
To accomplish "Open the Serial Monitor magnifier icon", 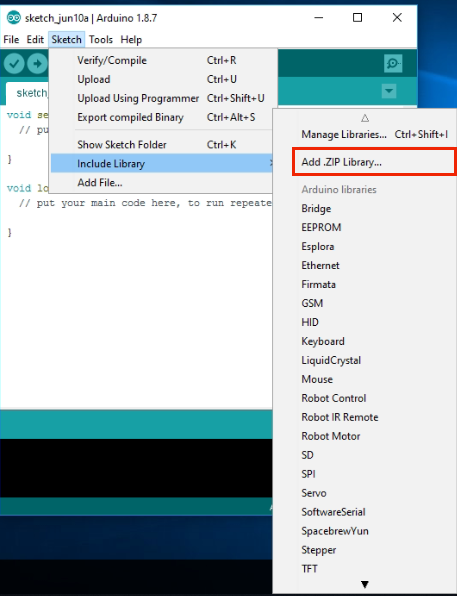I will pyautogui.click(x=393, y=63).
